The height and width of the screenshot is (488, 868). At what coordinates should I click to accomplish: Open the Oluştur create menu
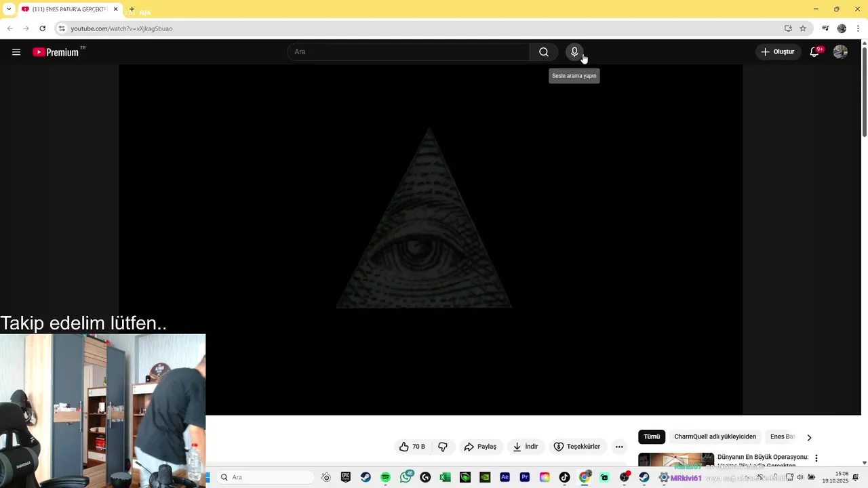(778, 52)
